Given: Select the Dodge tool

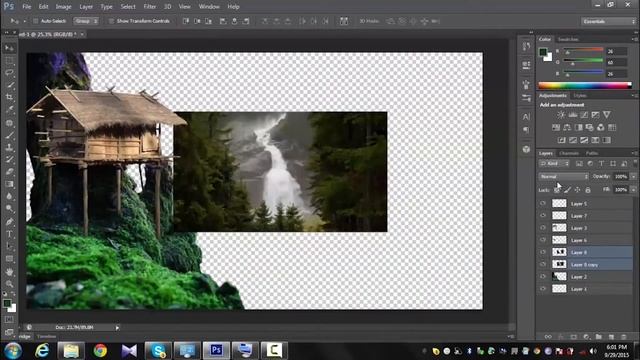Looking at the screenshot, I should click(x=9, y=209).
